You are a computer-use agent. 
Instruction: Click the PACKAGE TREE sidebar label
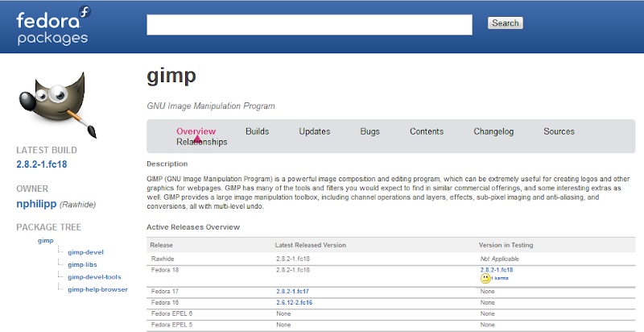click(x=49, y=227)
